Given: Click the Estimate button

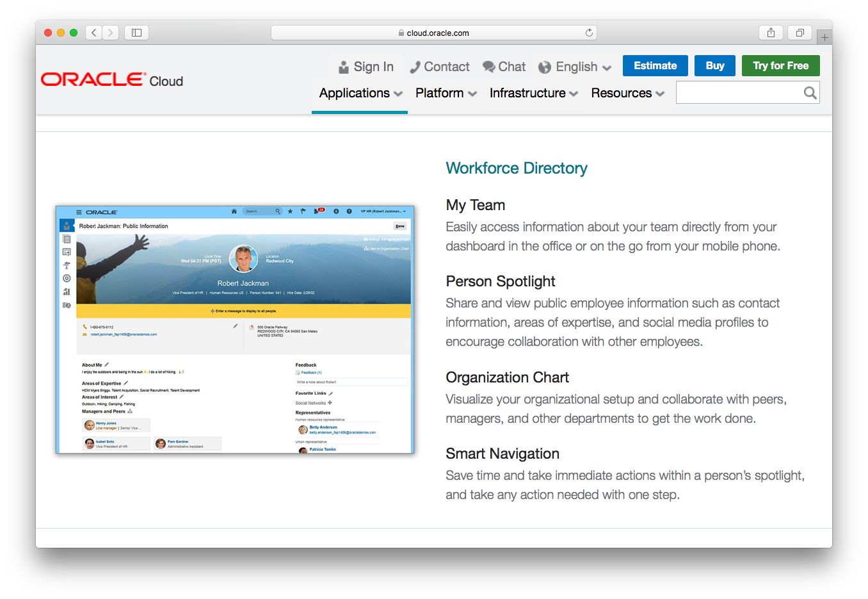Looking at the screenshot, I should click(x=655, y=65).
